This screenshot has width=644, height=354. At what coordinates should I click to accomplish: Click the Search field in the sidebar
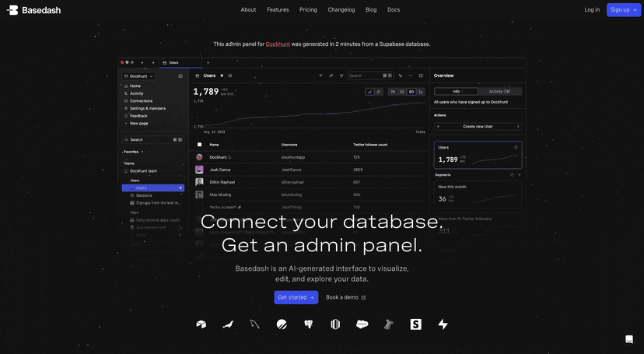(152, 140)
